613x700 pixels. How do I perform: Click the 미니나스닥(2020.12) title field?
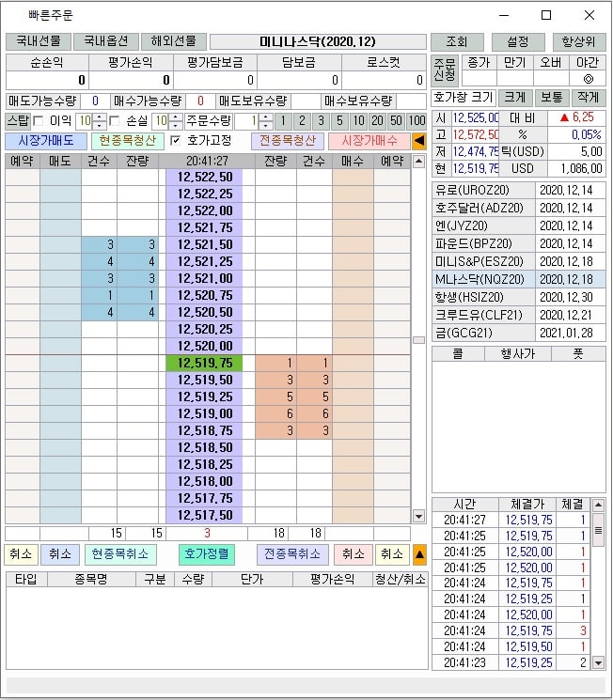pyautogui.click(x=318, y=42)
